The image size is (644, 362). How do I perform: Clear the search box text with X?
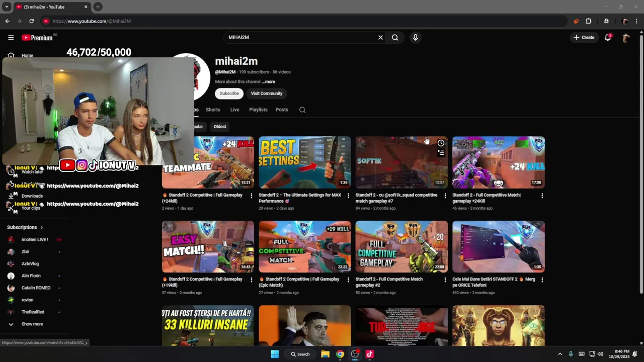[380, 37]
